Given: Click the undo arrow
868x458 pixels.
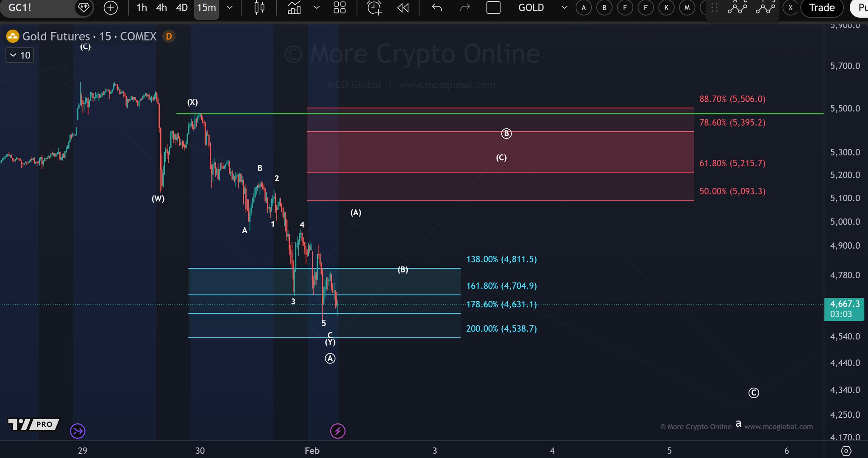Looking at the screenshot, I should [437, 8].
